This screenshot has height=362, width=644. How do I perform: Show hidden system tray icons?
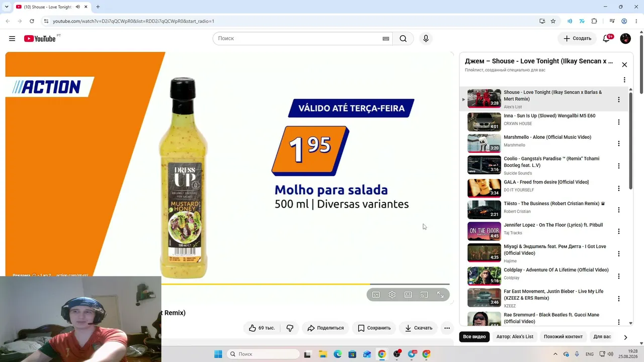pyautogui.click(x=555, y=354)
